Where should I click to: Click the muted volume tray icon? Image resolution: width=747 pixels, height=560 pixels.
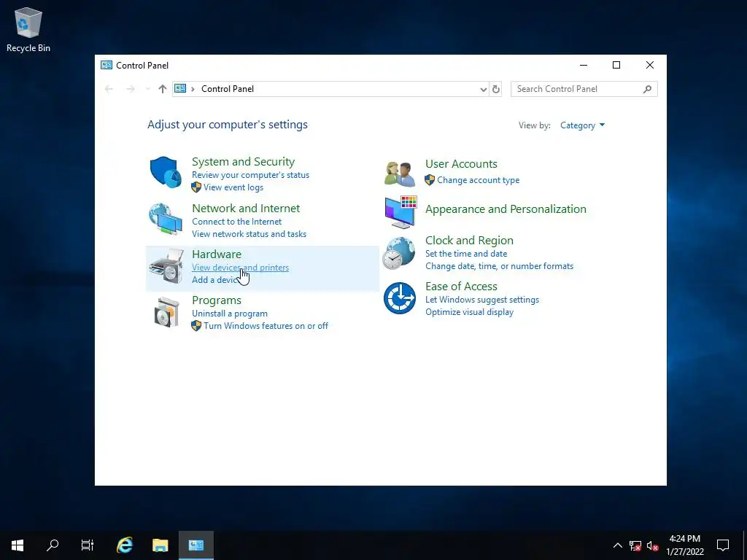pos(653,545)
